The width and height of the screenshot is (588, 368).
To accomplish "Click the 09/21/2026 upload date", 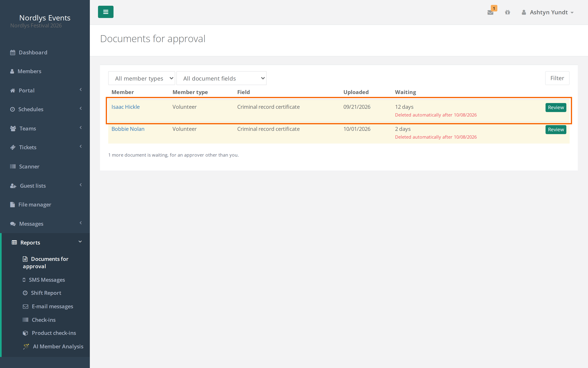I will pyautogui.click(x=357, y=107).
